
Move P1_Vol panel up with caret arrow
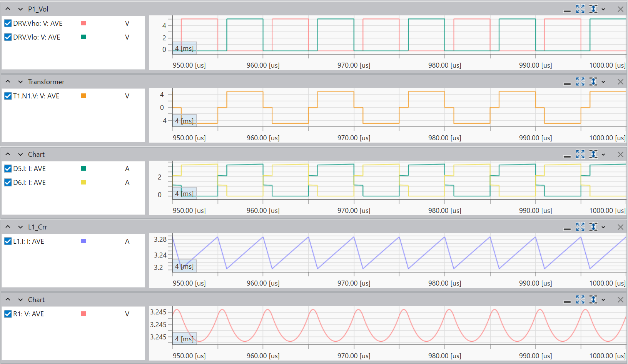(8, 9)
